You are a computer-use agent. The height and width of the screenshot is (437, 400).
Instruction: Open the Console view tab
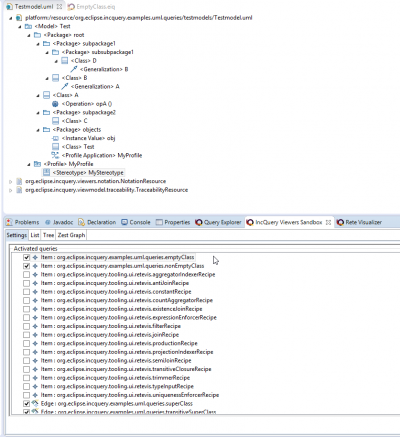click(x=136, y=222)
